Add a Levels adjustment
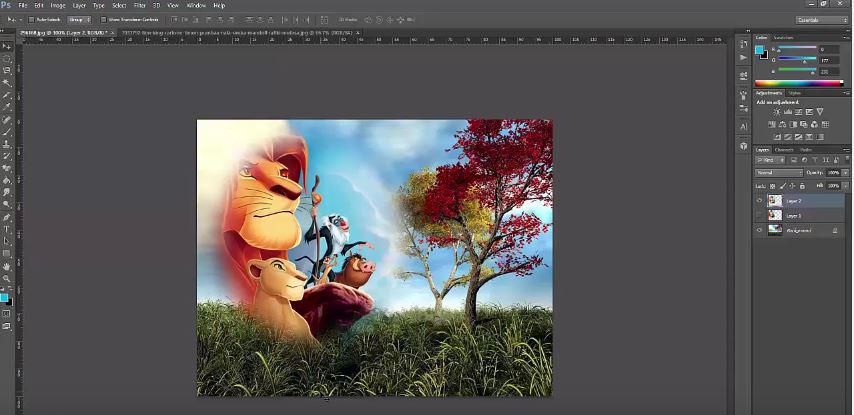854x415 pixels. pos(788,112)
